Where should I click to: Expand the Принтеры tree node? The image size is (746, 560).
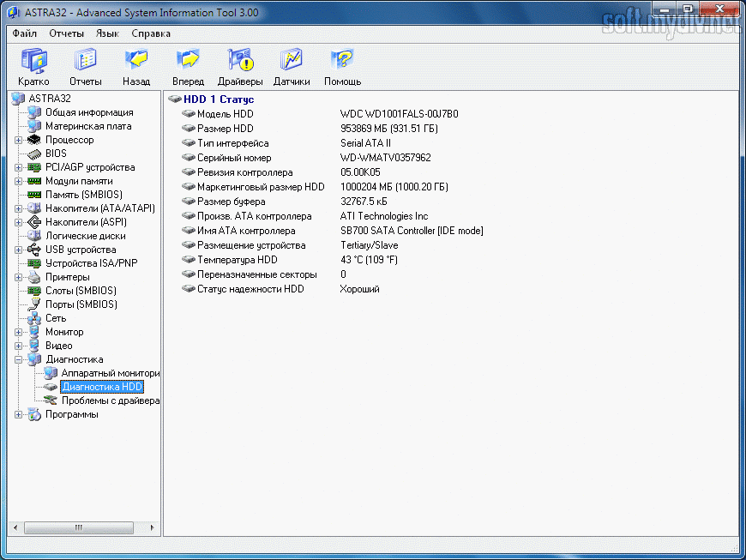pyautogui.click(x=18, y=277)
